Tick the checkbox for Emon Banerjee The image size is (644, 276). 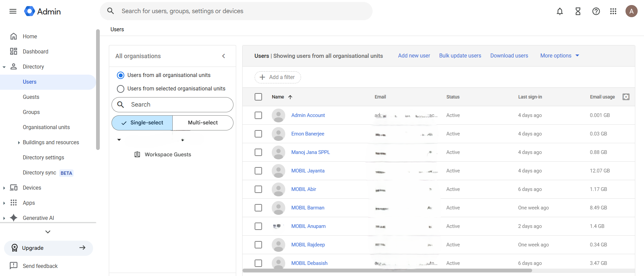point(258,134)
